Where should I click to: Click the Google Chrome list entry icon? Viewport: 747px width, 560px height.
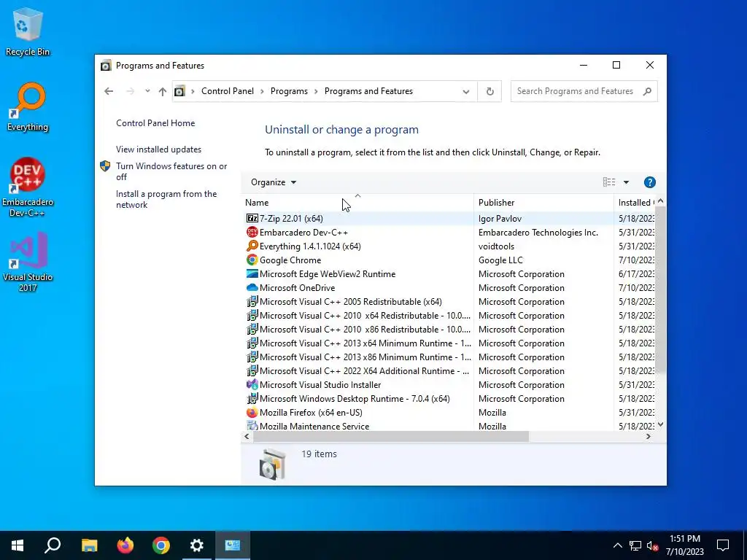pos(252,260)
